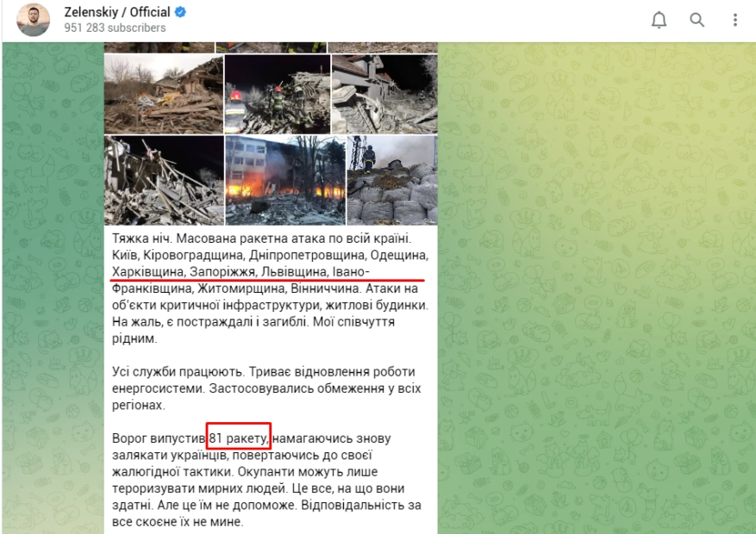Click the 951 283 subscribers text
The image size is (756, 534).
coord(115,28)
